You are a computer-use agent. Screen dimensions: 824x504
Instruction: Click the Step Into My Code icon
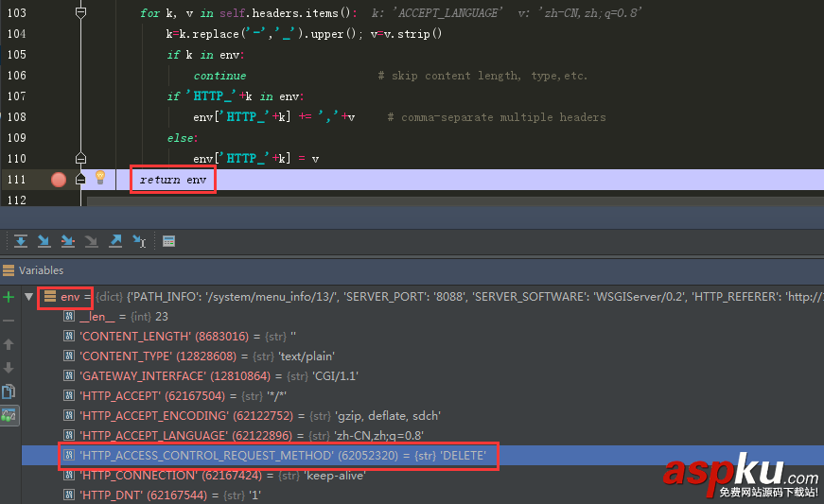tap(67, 241)
